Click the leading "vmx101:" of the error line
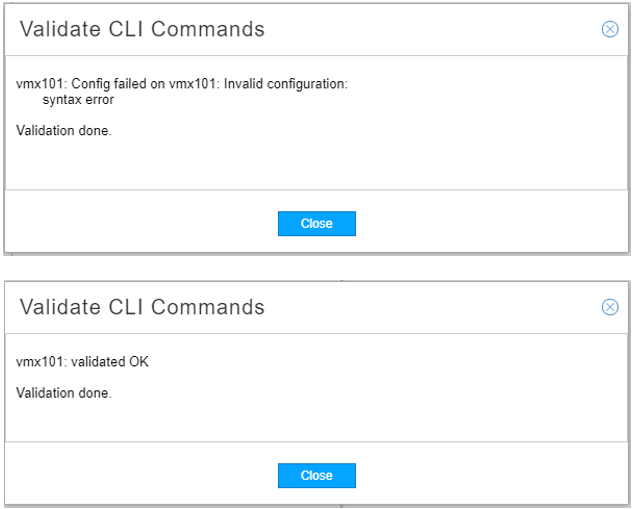The width and height of the screenshot is (634, 509). tap(41, 84)
